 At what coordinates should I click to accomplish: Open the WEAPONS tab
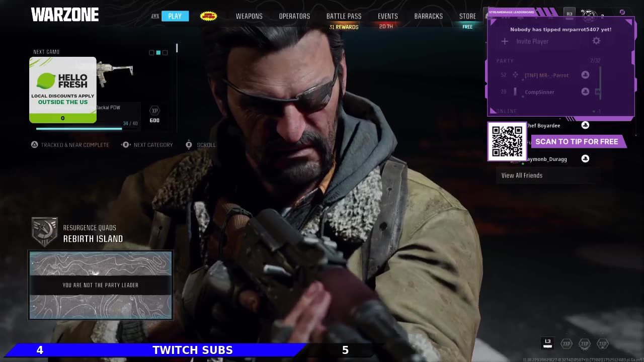pyautogui.click(x=249, y=16)
